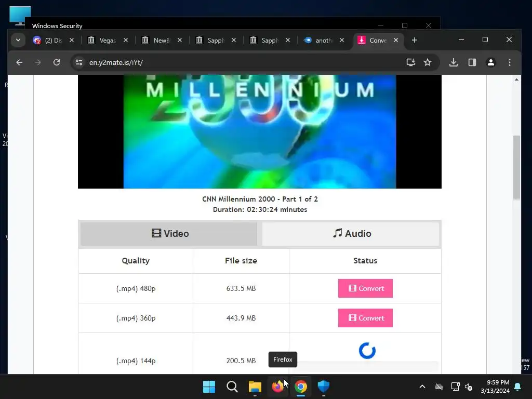Click the Duration 02:30:24 minutes text

tap(260, 210)
